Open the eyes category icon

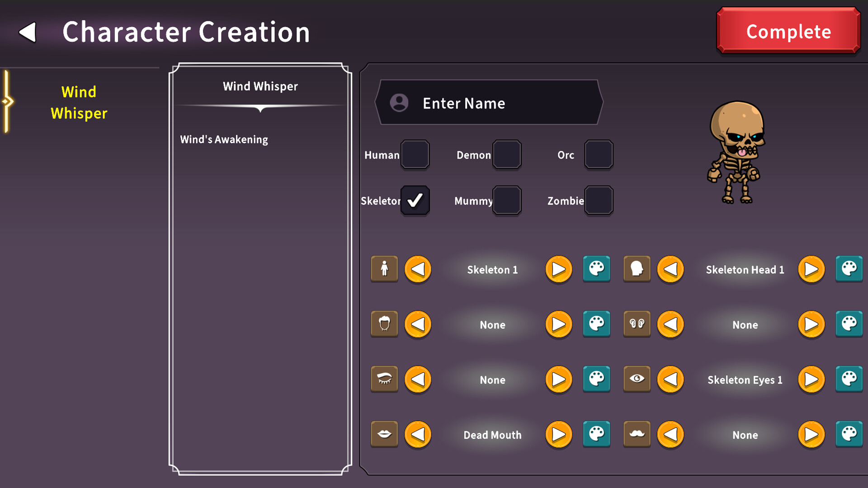pyautogui.click(x=637, y=379)
